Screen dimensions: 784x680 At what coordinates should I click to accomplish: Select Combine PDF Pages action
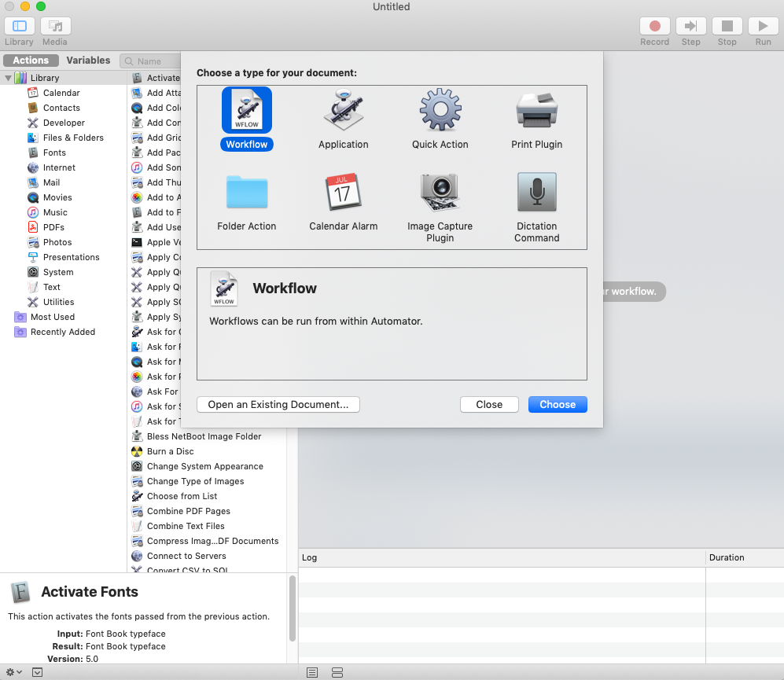coord(188,512)
